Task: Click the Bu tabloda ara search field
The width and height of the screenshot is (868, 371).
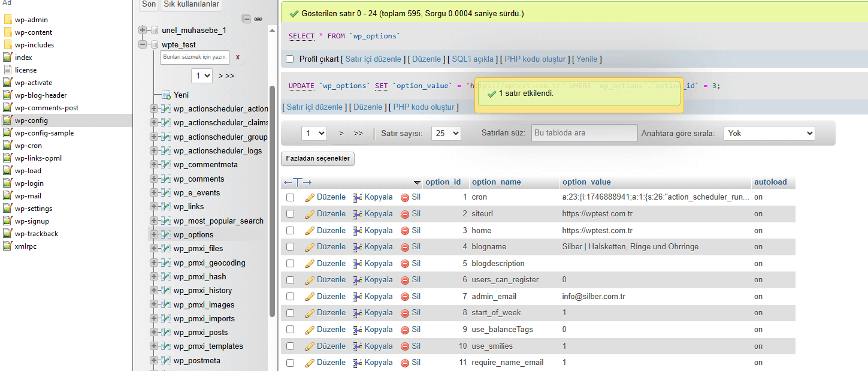Action: [584, 133]
